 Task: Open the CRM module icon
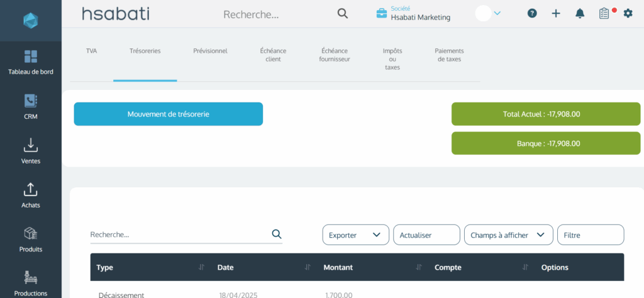click(x=30, y=106)
